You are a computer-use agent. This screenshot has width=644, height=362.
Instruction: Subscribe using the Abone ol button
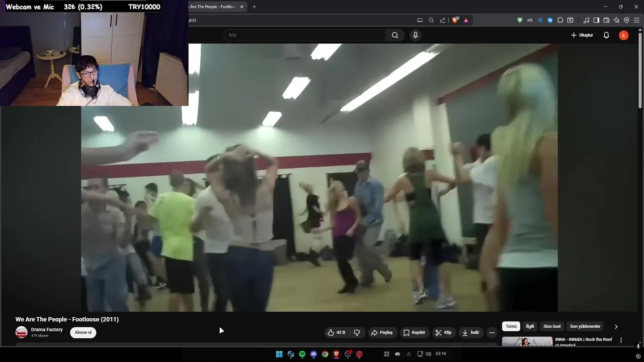tap(83, 332)
